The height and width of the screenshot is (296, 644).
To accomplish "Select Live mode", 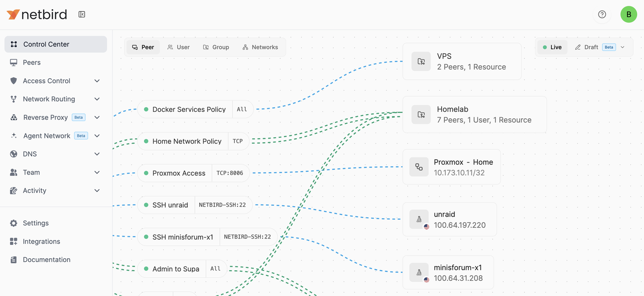I will coord(552,47).
